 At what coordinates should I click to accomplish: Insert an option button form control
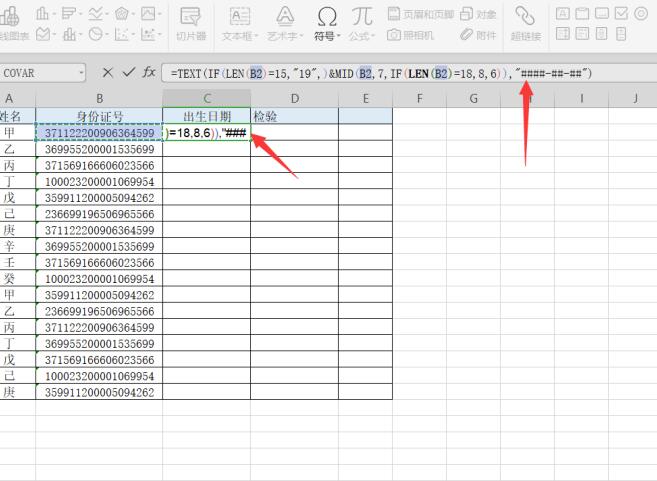[x=641, y=14]
